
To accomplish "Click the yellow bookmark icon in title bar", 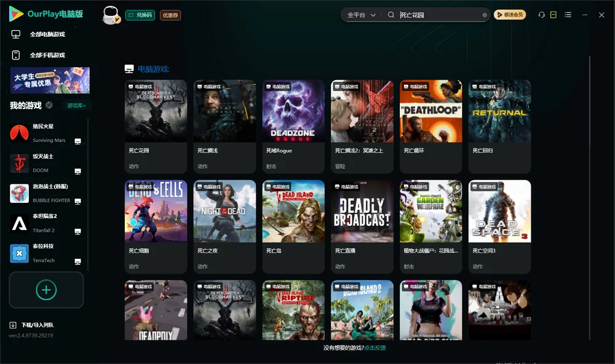I will click(x=553, y=15).
